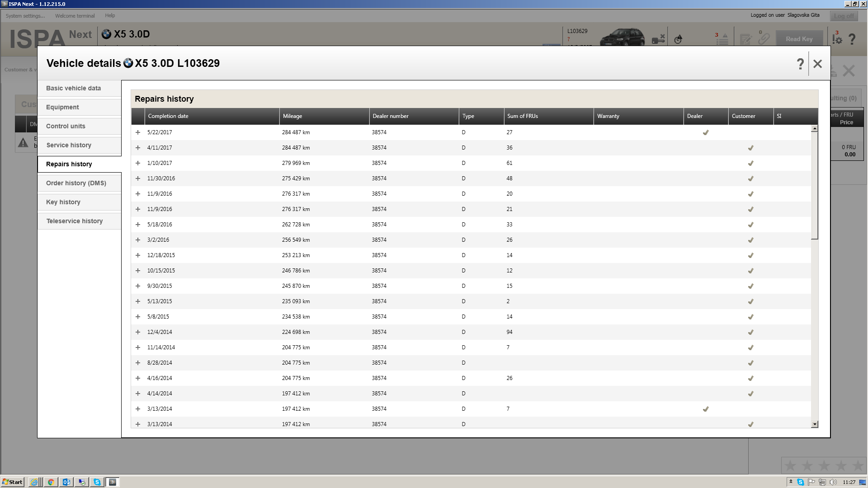The image size is (868, 488).
Task: Expand the 5/22/2017 repair entry
Action: pyautogui.click(x=138, y=132)
